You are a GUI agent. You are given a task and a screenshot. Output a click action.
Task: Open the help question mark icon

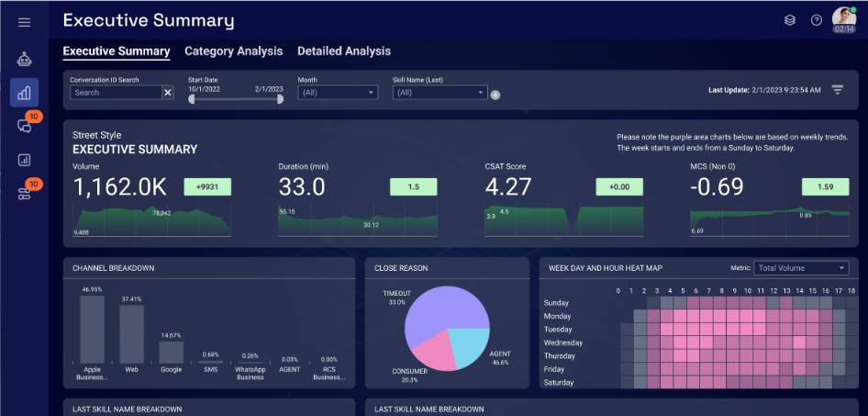[816, 20]
